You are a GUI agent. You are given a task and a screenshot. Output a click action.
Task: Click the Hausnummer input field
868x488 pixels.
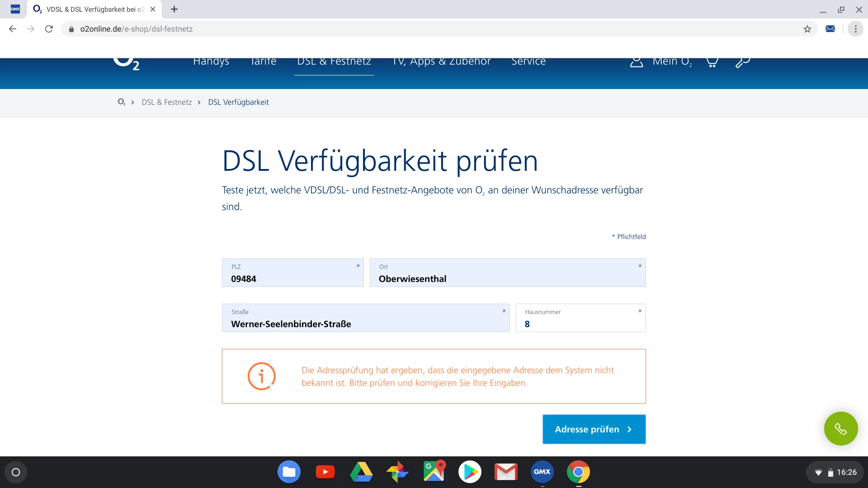tap(580, 318)
